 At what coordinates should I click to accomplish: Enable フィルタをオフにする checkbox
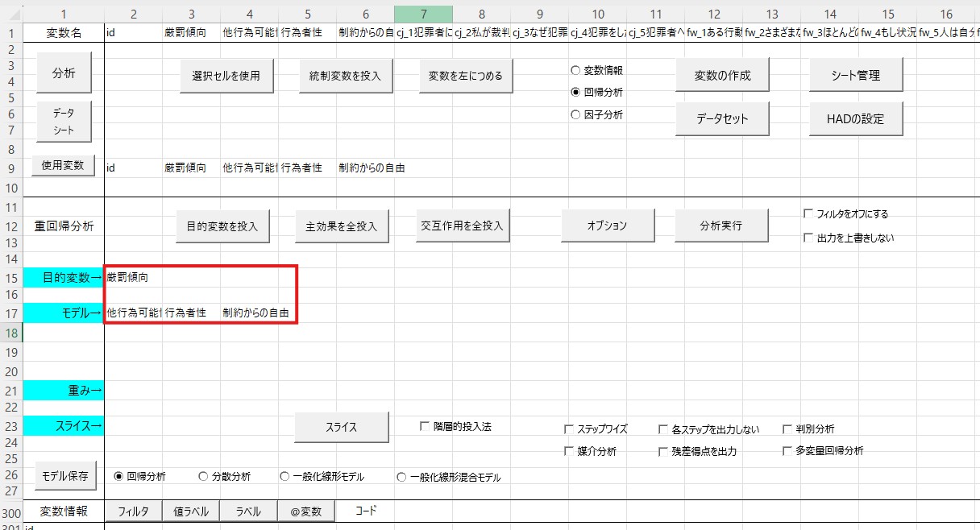point(808,214)
